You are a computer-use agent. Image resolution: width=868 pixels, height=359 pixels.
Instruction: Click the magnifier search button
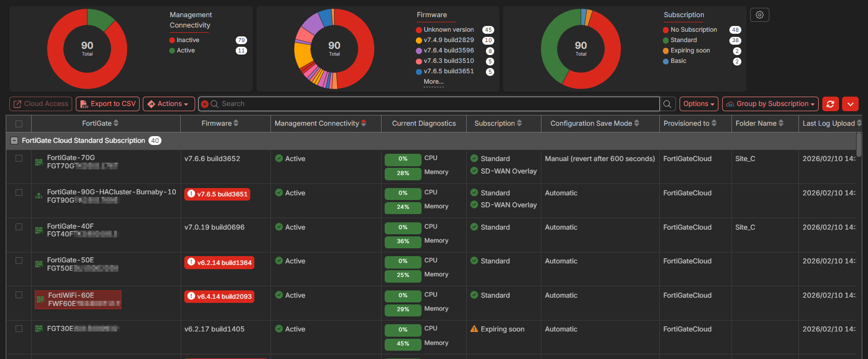click(668, 104)
